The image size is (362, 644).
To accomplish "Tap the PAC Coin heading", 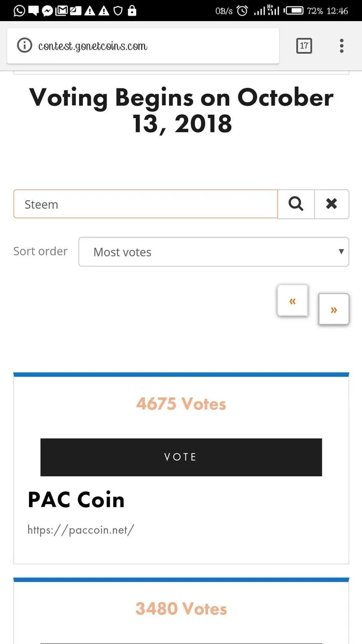I will coord(76,500).
